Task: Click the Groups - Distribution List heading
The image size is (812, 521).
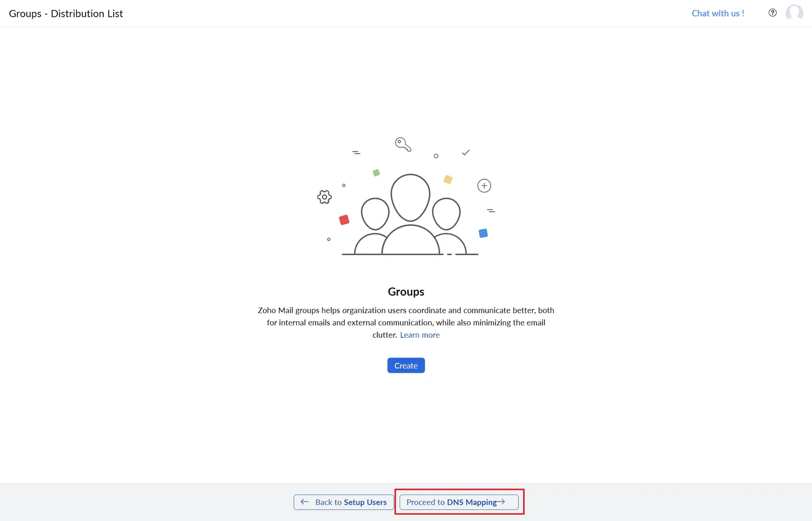Action: (x=66, y=13)
